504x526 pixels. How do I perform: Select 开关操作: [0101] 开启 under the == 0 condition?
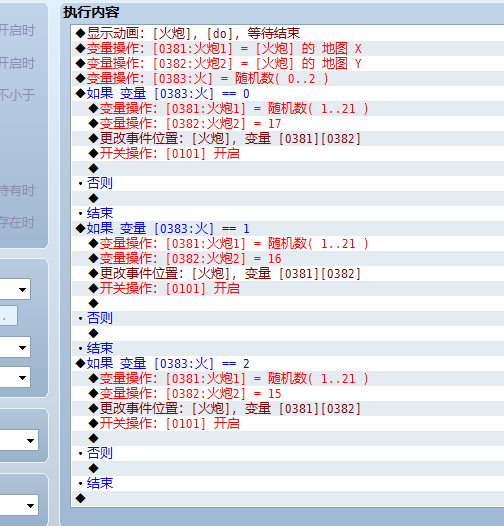tap(288, 153)
